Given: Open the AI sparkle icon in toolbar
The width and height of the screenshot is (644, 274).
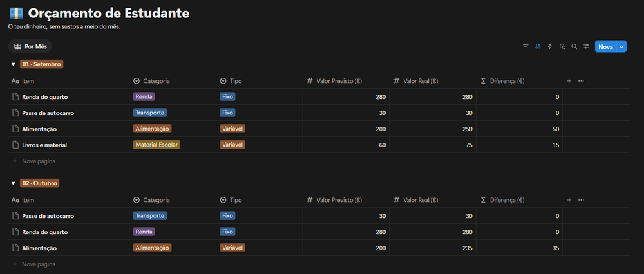Looking at the screenshot, I should (x=562, y=47).
